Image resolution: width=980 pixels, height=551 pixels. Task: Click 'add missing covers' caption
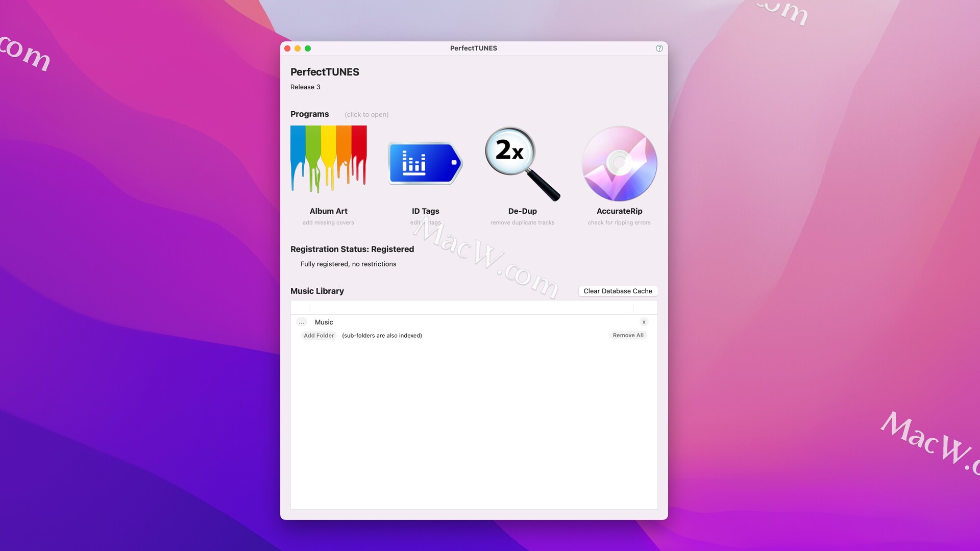coord(328,223)
